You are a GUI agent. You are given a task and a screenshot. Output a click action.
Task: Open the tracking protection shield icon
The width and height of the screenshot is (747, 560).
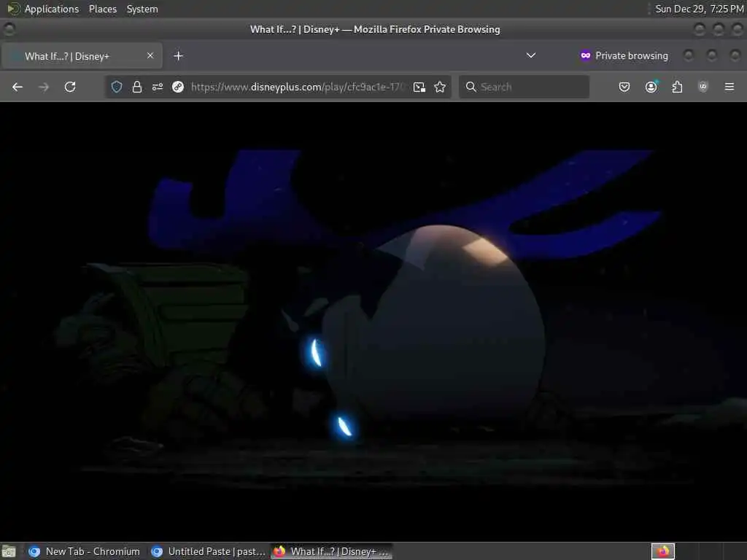pyautogui.click(x=117, y=87)
